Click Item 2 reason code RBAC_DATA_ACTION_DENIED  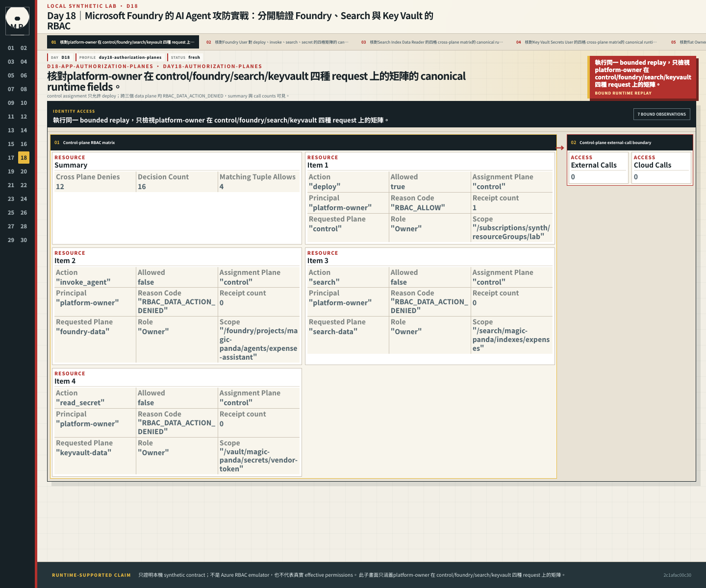click(x=176, y=306)
